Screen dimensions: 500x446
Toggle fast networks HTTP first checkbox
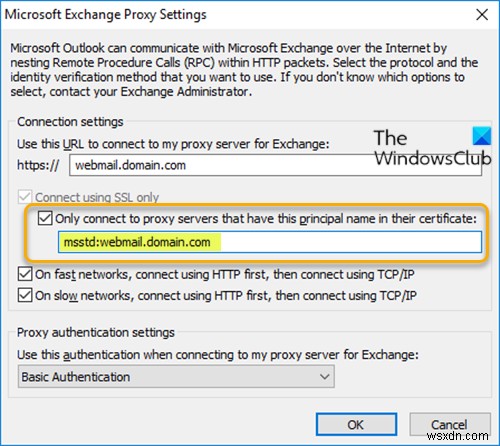25,274
